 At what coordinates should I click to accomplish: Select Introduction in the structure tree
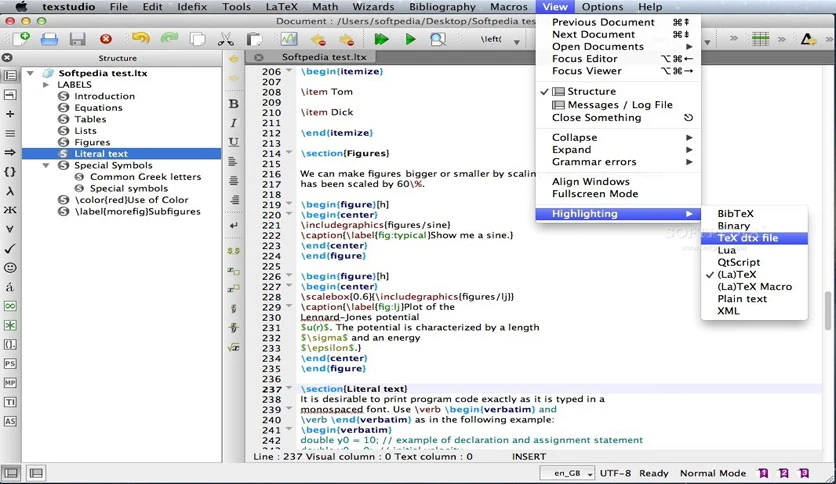(104, 96)
